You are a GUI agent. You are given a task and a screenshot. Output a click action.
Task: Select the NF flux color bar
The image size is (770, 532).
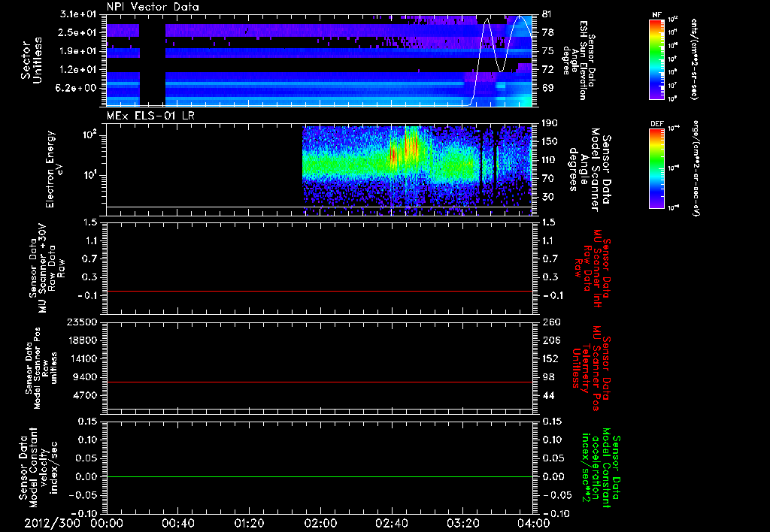coord(657,59)
